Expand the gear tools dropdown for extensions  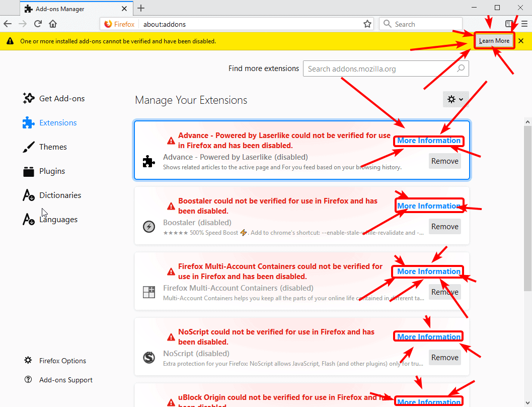click(x=455, y=99)
